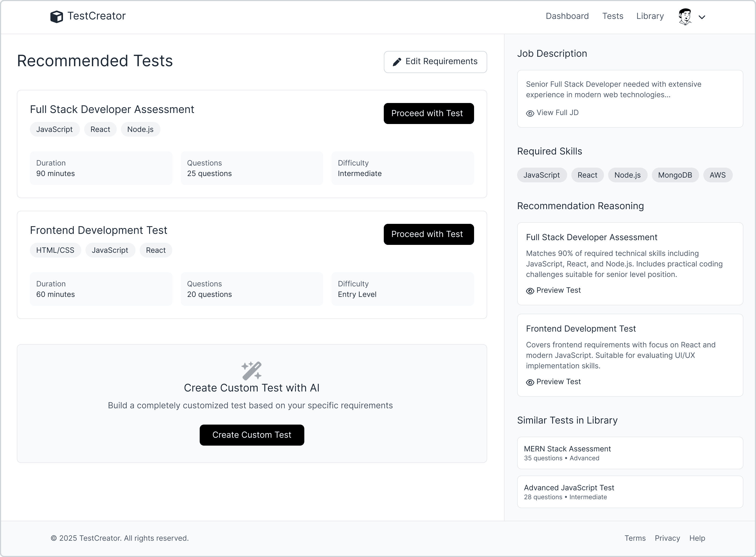This screenshot has height=557, width=756.
Task: Click the eye icon for Frontend Preview Test
Action: pyautogui.click(x=530, y=382)
